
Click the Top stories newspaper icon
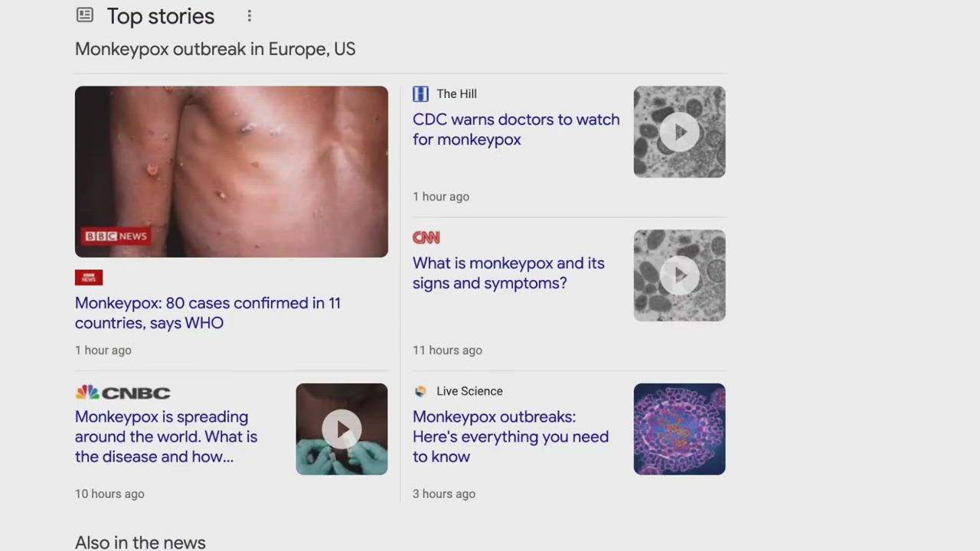pyautogui.click(x=85, y=15)
